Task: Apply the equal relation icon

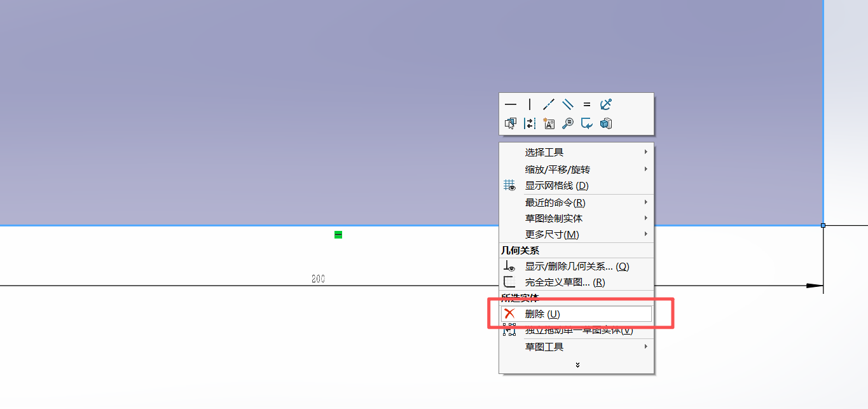Action: pos(587,104)
